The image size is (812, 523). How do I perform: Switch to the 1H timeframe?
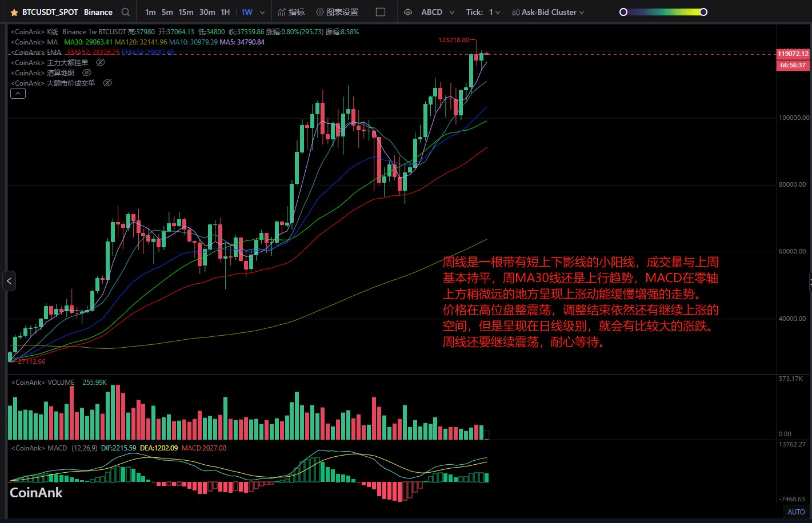coord(225,12)
